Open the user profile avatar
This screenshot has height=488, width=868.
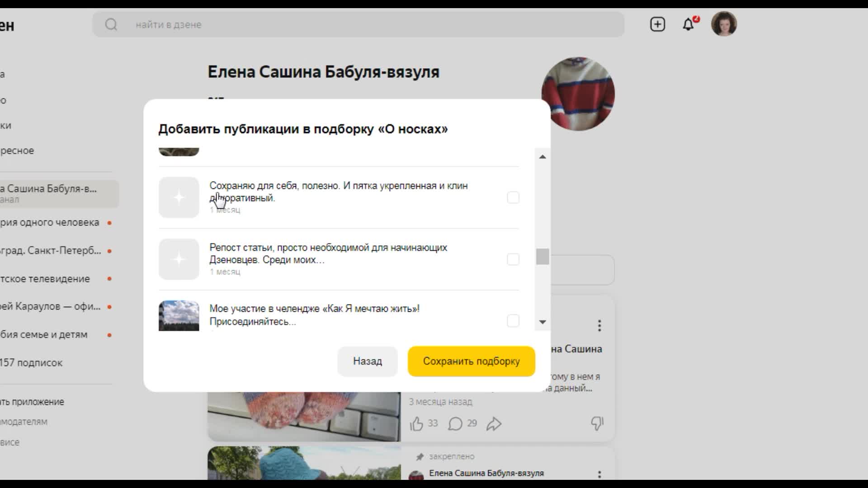click(x=724, y=23)
